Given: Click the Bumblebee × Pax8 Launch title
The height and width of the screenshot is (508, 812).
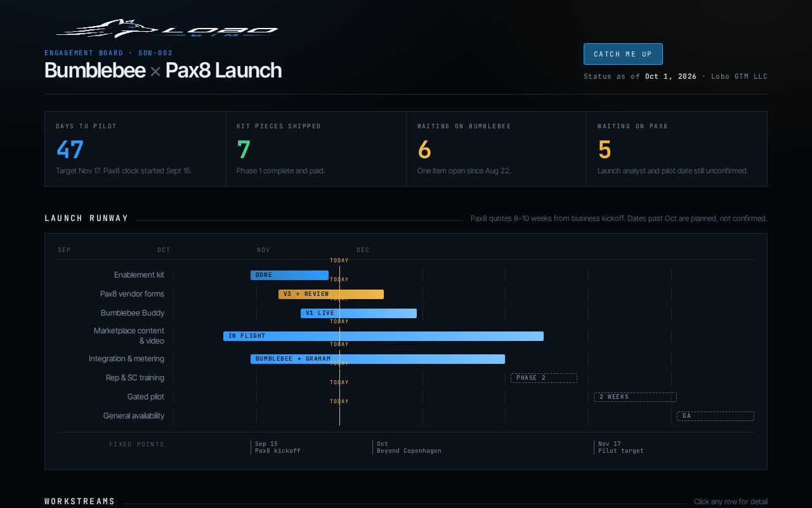Looking at the screenshot, I should click(163, 70).
